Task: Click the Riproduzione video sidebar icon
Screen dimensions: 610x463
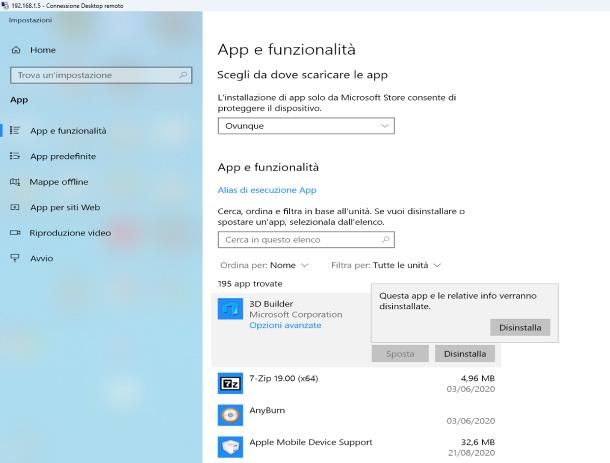Action: point(15,233)
